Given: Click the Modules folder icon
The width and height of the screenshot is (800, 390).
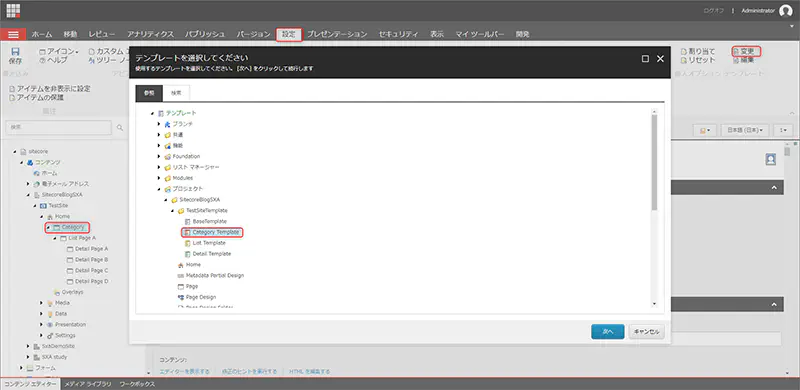Looking at the screenshot, I should click(x=167, y=178).
